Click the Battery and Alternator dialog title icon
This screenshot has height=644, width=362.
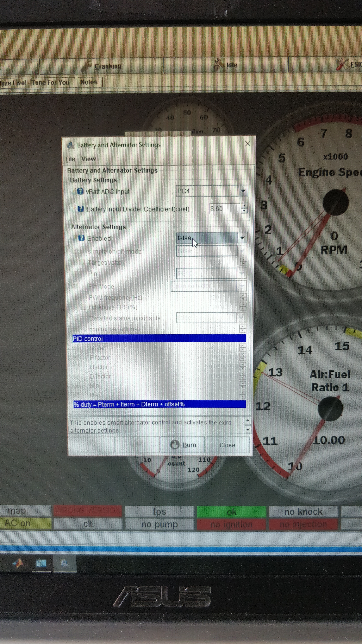(70, 145)
